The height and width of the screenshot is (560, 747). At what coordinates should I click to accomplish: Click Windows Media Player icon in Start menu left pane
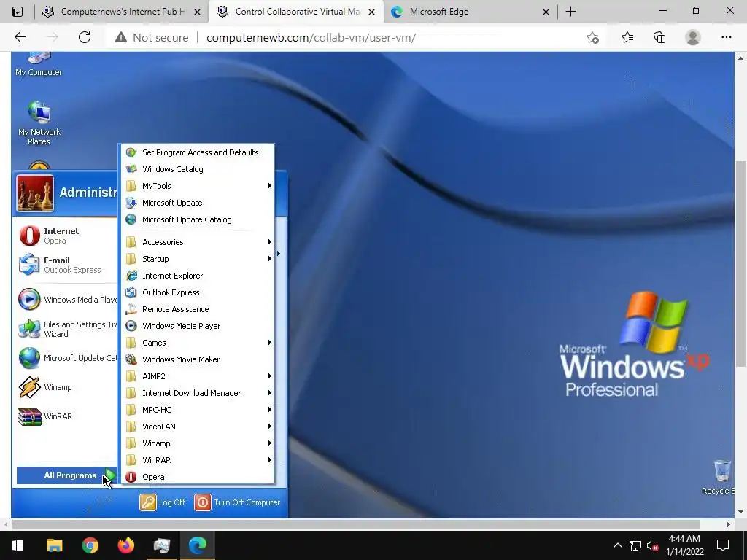point(29,300)
